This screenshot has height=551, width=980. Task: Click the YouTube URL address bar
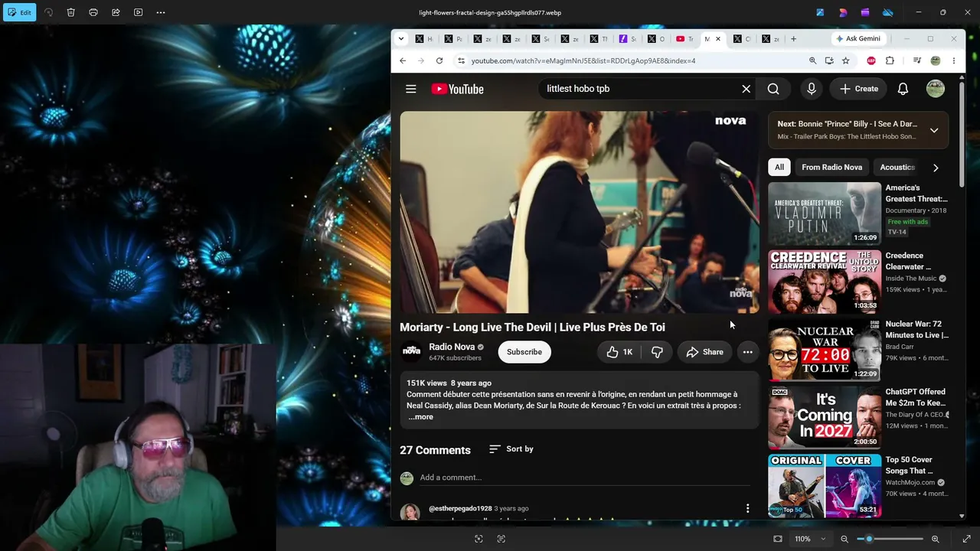583,60
